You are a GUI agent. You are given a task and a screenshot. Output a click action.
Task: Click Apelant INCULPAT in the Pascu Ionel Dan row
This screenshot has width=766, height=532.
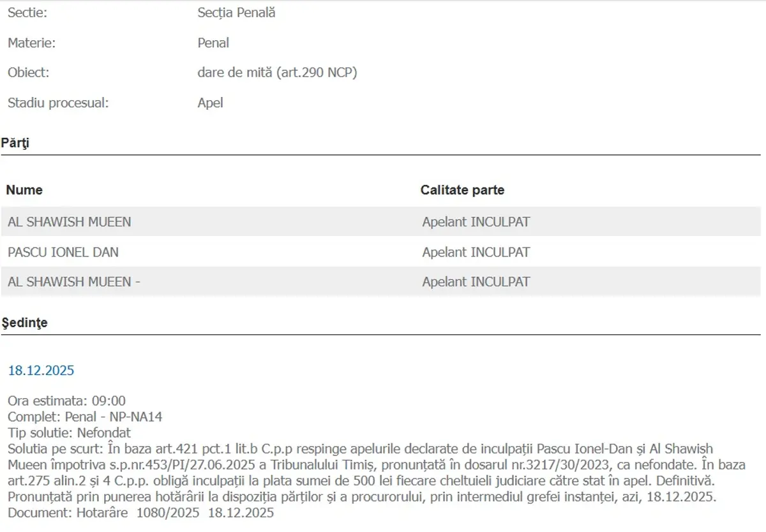pyautogui.click(x=476, y=252)
